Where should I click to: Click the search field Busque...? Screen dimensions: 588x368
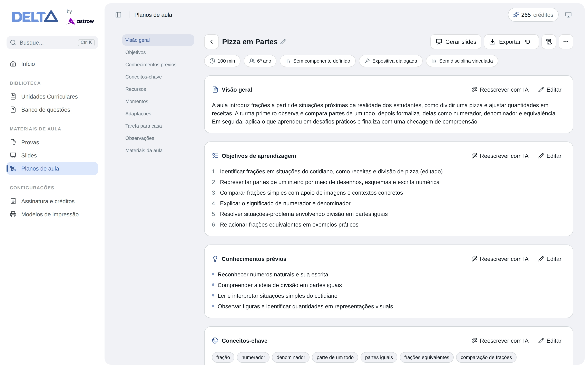click(52, 43)
